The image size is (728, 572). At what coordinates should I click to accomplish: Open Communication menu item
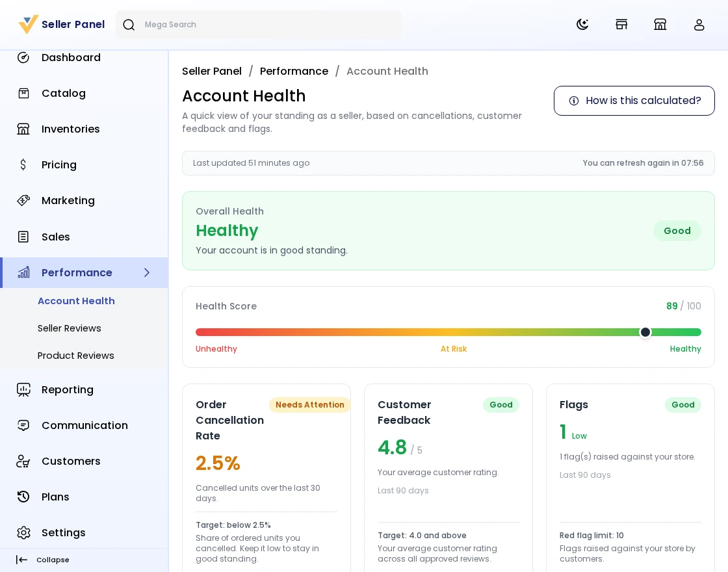tap(84, 425)
